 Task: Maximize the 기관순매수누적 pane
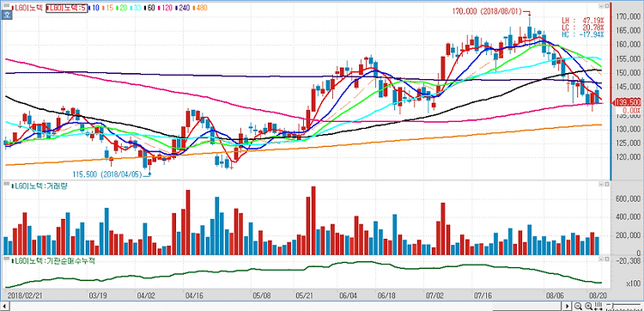click(606, 259)
